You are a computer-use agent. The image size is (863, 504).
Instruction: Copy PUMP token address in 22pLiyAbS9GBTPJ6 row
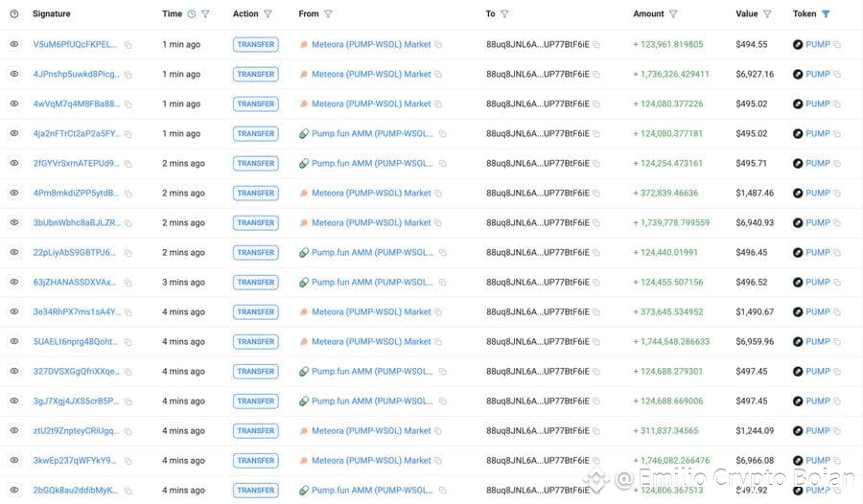[837, 253]
